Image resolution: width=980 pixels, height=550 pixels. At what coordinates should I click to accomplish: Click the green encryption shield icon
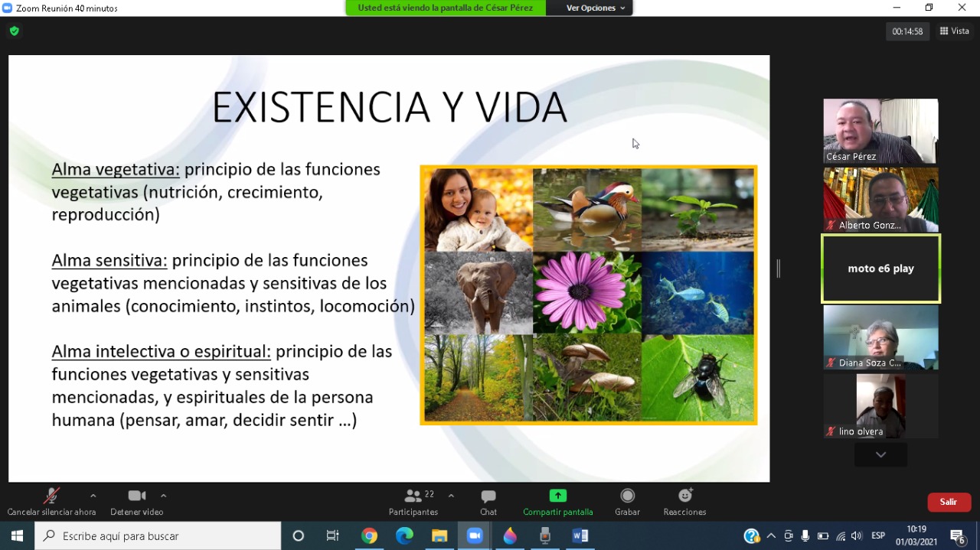coord(14,31)
